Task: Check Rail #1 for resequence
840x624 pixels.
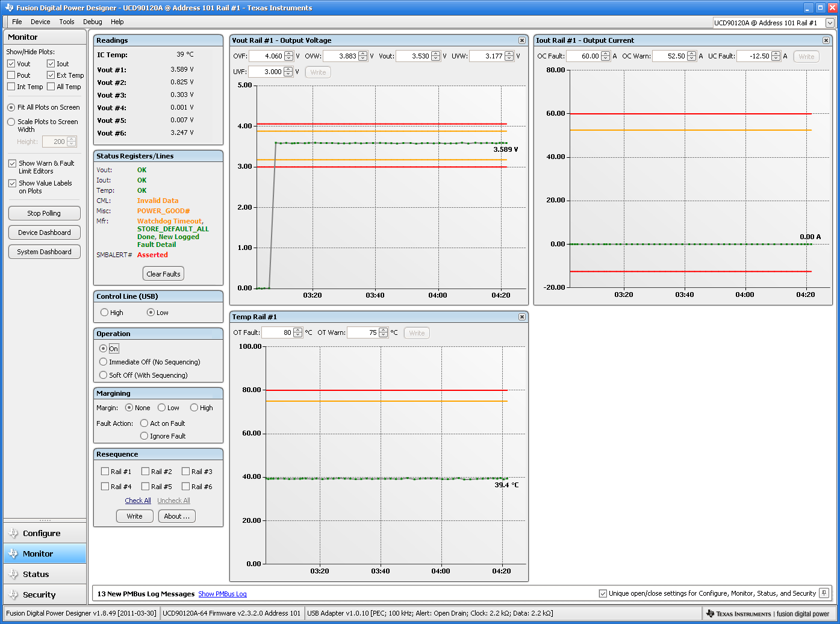Action: pos(105,472)
